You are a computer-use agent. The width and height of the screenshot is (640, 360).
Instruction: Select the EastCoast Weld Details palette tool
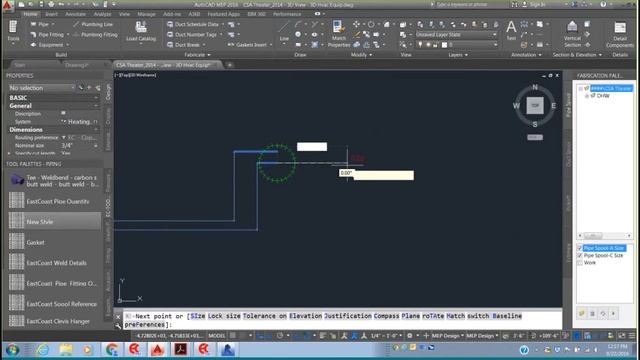(54, 263)
